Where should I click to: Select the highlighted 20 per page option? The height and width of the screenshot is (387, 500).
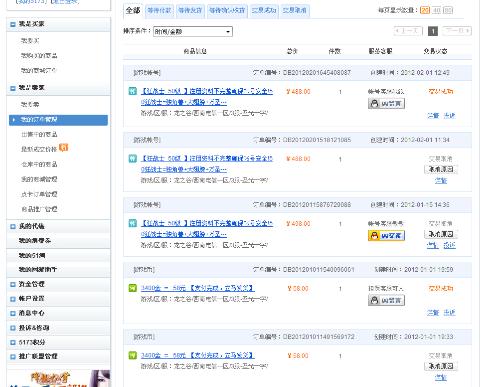coord(425,10)
